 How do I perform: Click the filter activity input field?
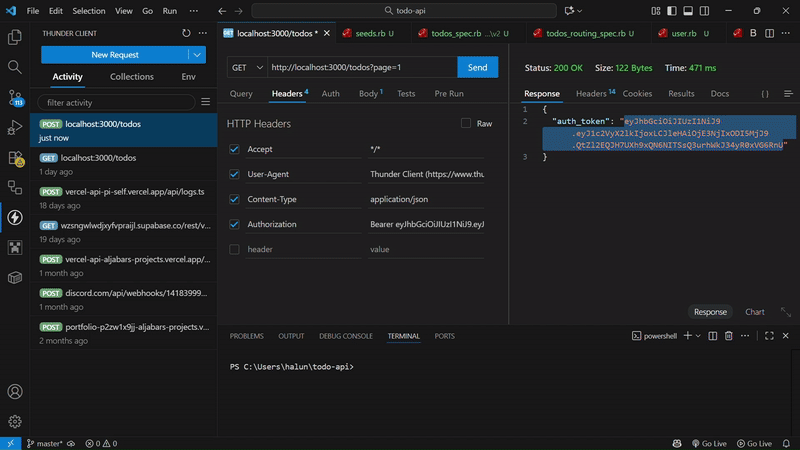tap(116, 103)
